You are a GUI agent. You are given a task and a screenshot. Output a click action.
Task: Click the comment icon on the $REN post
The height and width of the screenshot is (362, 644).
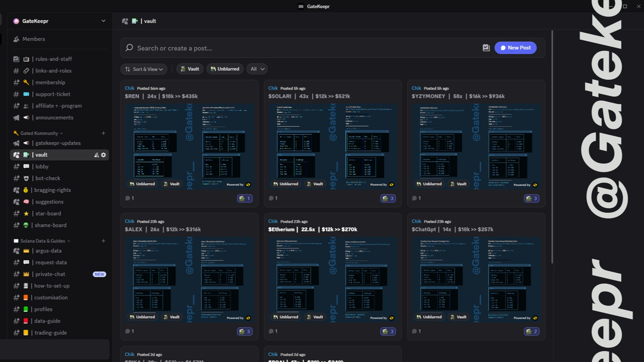click(x=128, y=198)
